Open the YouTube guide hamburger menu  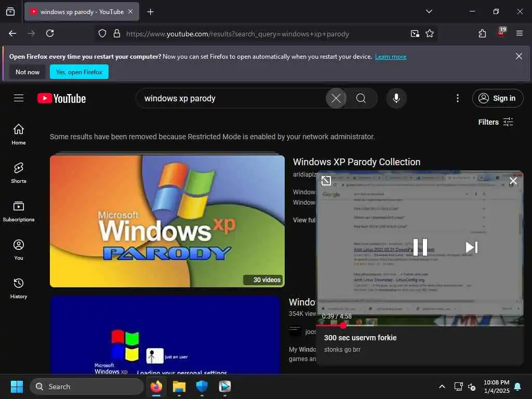click(x=19, y=98)
